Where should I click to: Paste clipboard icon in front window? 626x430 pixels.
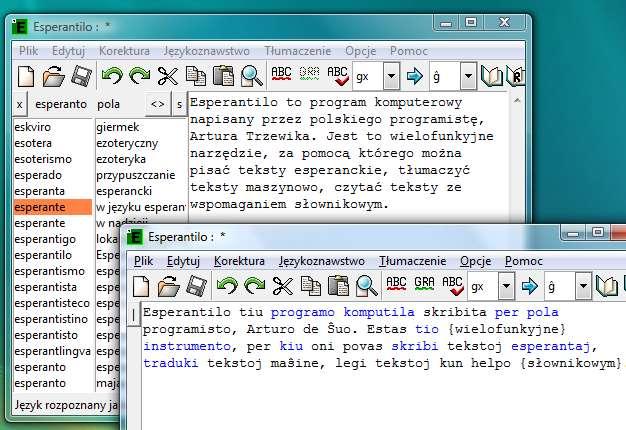point(339,286)
